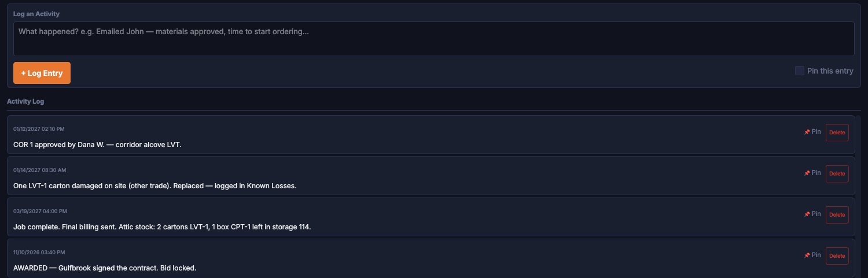Click the 03/19/2027 04:00 PM timestamp
This screenshot has height=278, width=868.
tap(41, 211)
